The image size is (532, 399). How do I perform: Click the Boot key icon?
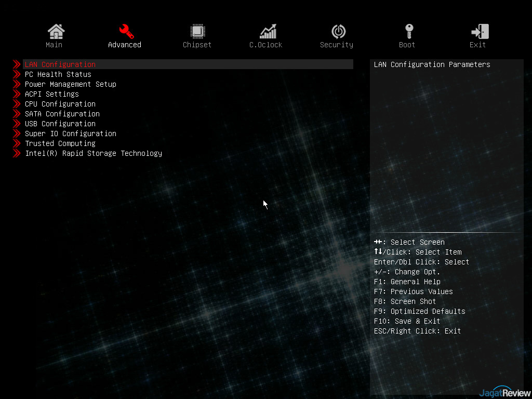409,32
